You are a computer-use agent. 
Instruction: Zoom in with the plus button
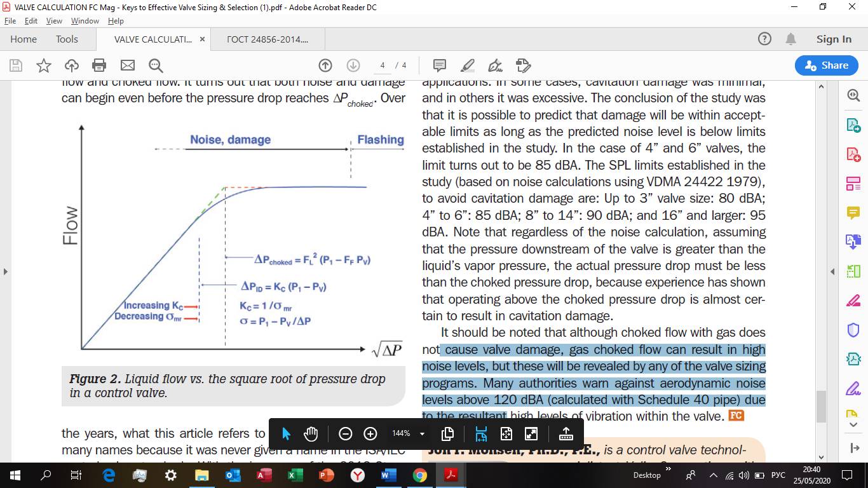pos(370,433)
